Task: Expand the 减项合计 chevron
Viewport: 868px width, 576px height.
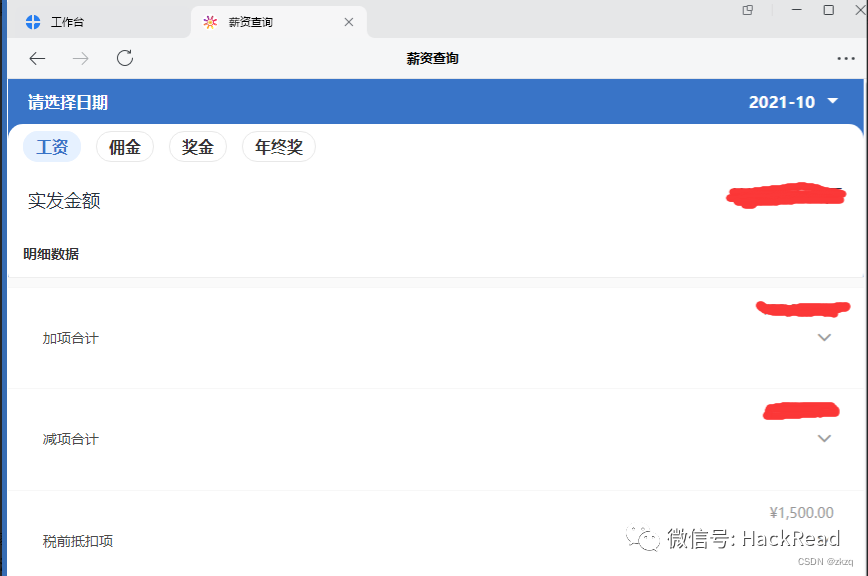Action: point(824,438)
